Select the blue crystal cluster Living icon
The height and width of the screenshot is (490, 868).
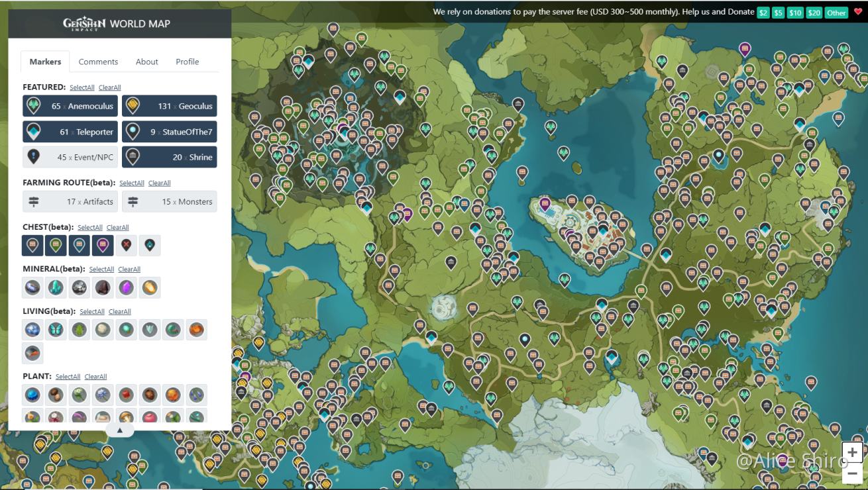pyautogui.click(x=33, y=330)
